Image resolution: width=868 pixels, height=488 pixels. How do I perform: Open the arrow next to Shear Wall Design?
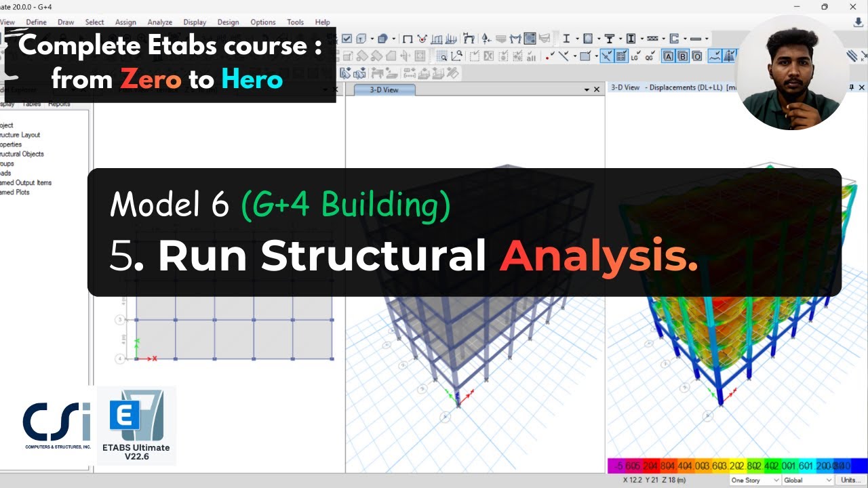[684, 39]
